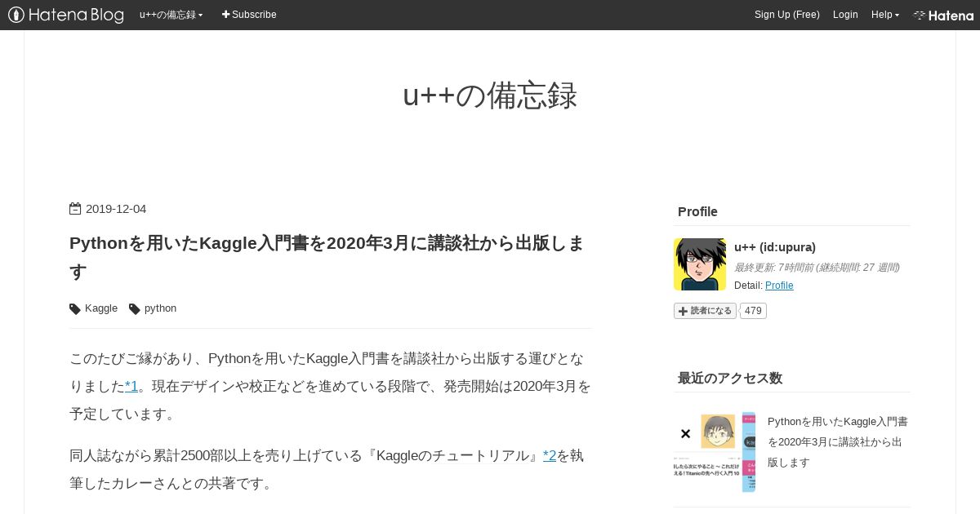Open the popular entry thumbnail image

715,452
